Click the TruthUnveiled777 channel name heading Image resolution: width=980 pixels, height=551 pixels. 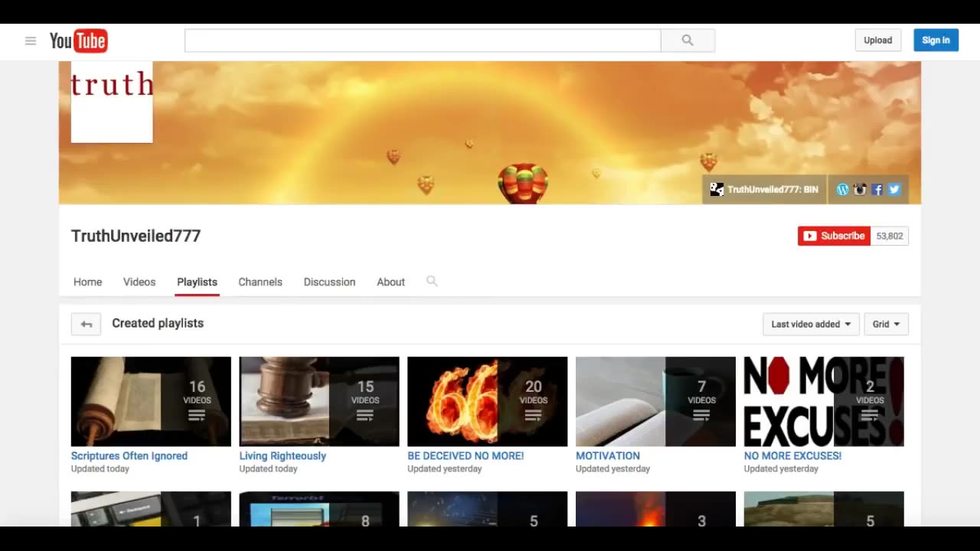click(136, 236)
